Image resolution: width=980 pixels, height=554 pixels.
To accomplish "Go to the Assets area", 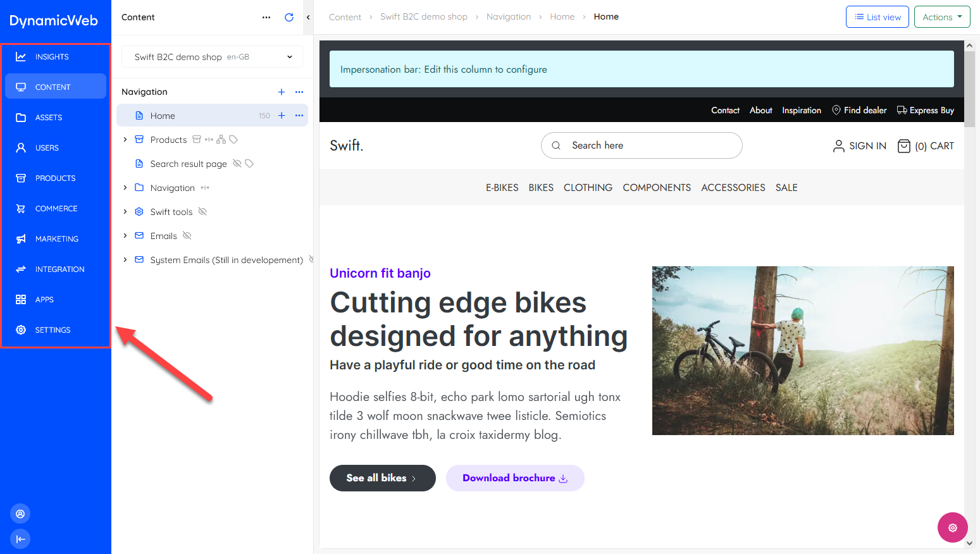I will (56, 117).
